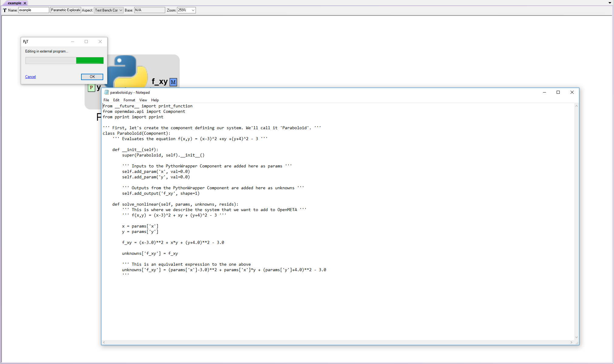
Task: Open the Zoom dropdown showing 259%
Action: coord(192,10)
